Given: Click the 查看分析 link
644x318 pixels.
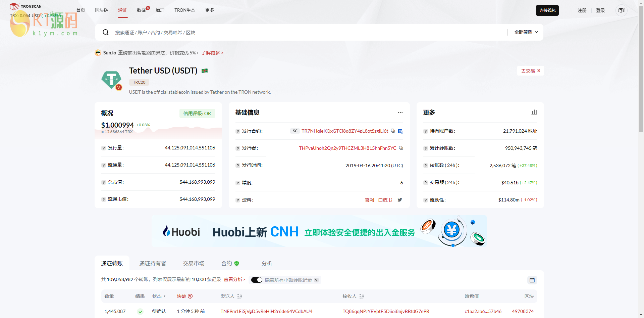Looking at the screenshot, I should [234, 279].
